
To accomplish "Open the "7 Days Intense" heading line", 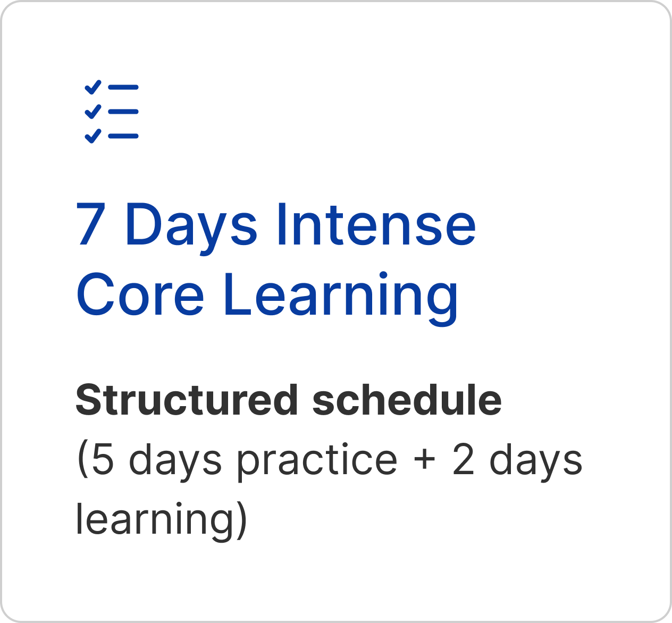I will pyautogui.click(x=276, y=225).
